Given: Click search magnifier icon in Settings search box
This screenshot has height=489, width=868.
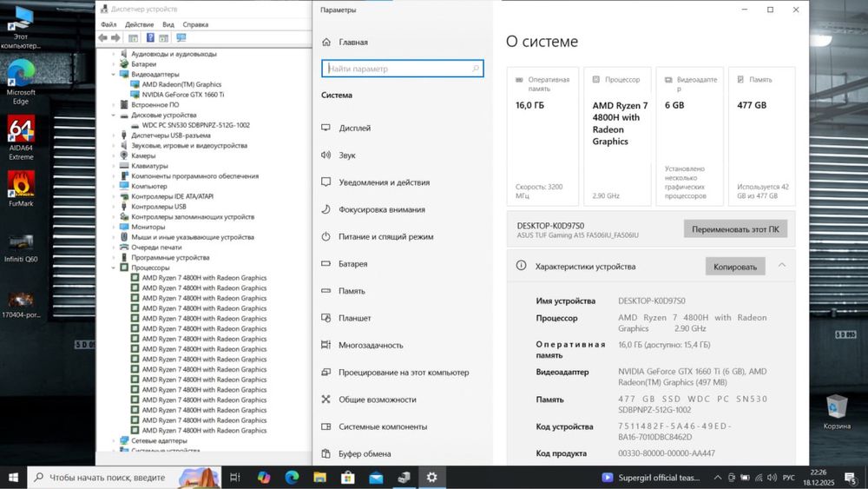Looking at the screenshot, I should 475,69.
